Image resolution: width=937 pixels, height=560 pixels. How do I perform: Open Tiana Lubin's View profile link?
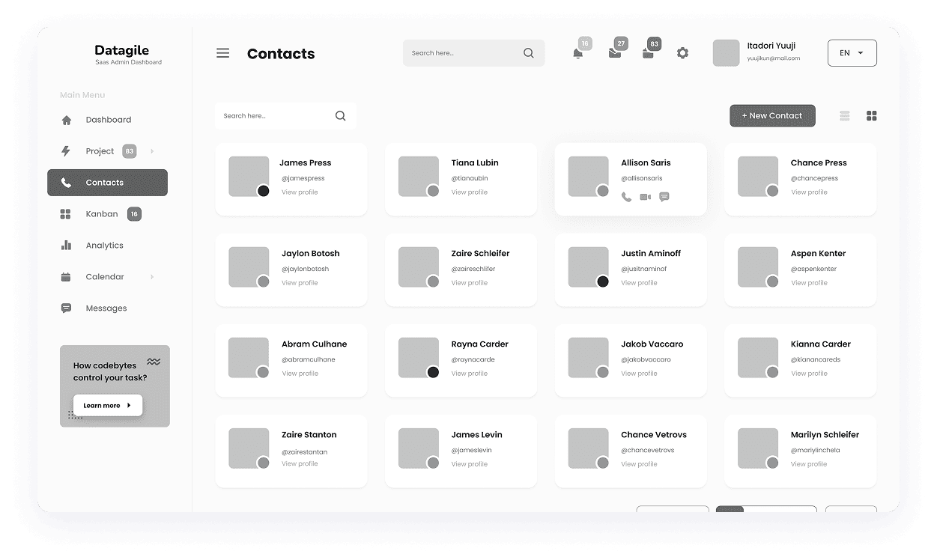click(x=469, y=192)
